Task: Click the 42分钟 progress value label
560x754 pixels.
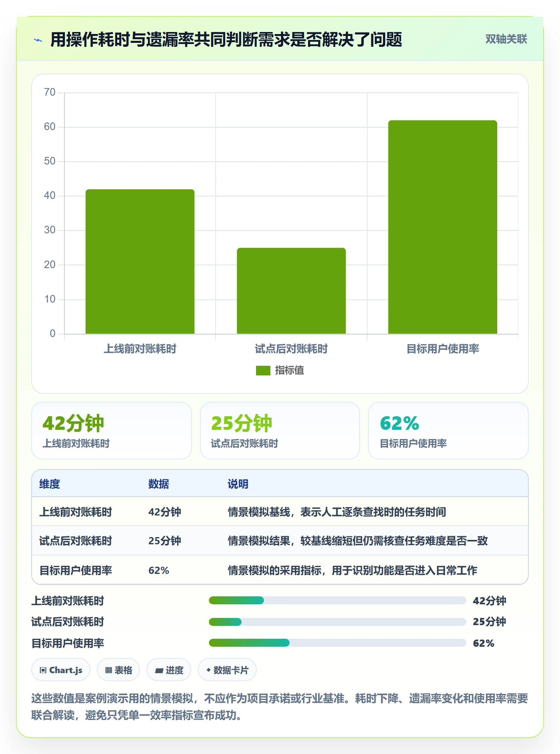Action: 490,601
